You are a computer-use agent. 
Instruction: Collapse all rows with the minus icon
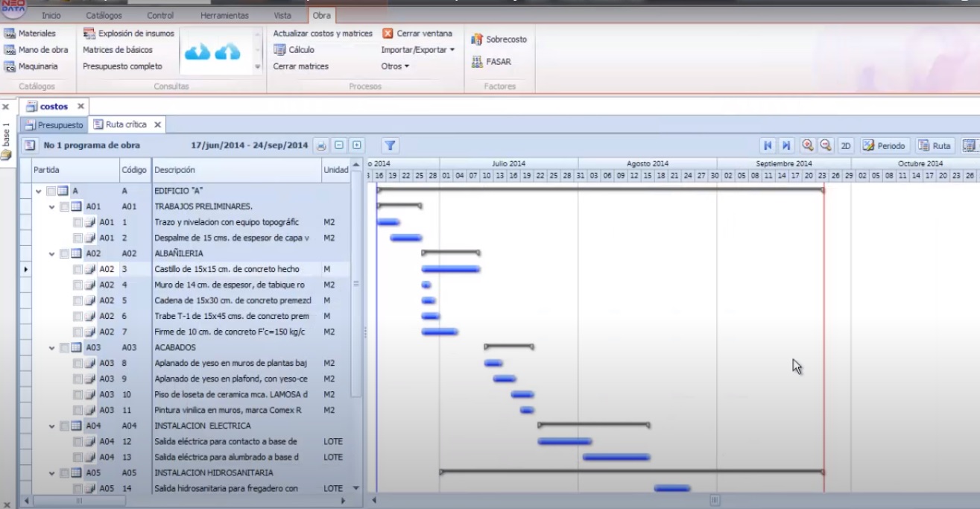pyautogui.click(x=339, y=146)
